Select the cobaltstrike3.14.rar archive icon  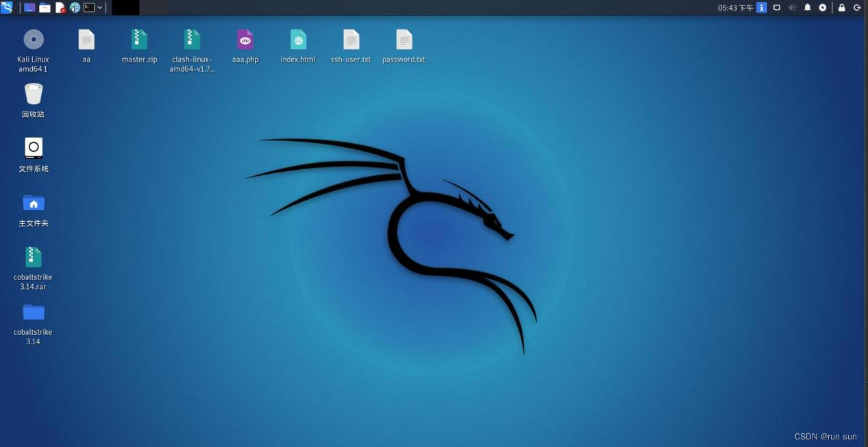33,257
